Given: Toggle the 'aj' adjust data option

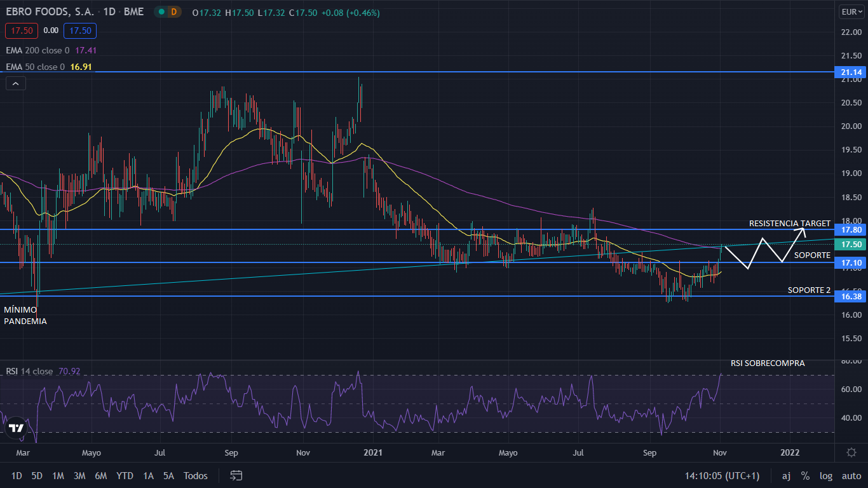Looking at the screenshot, I should click(x=786, y=475).
